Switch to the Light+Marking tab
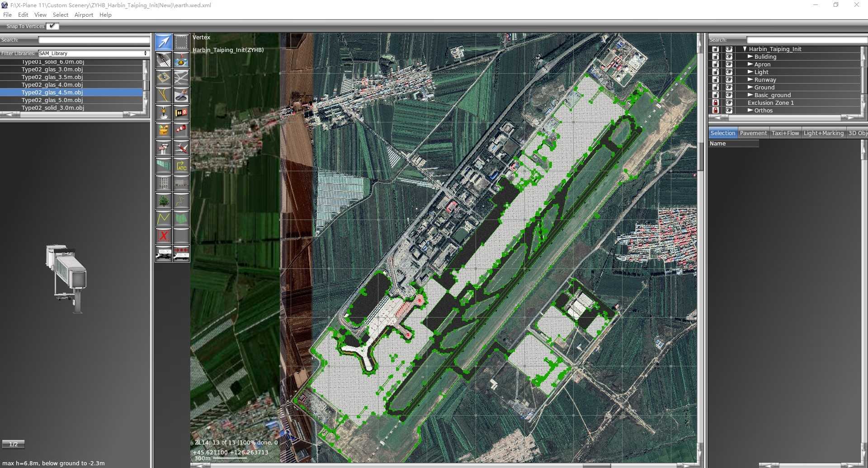Viewport: 868px width, 468px height. (823, 133)
